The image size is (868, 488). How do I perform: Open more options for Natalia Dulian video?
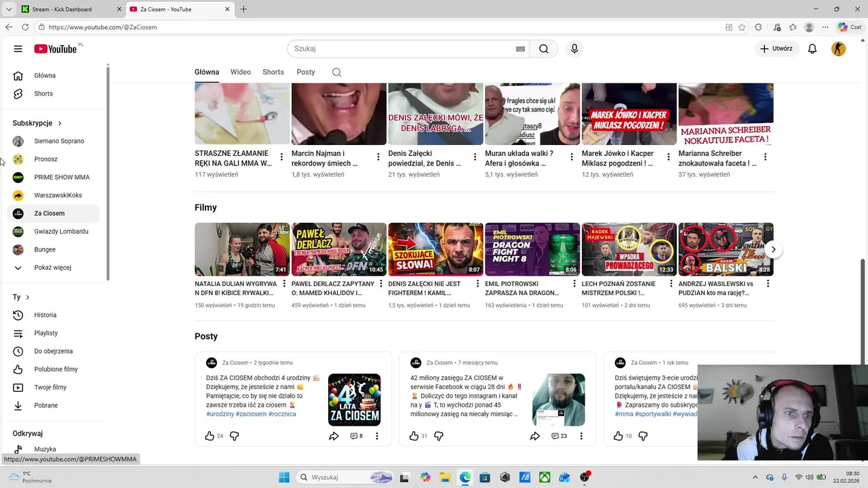(284, 284)
